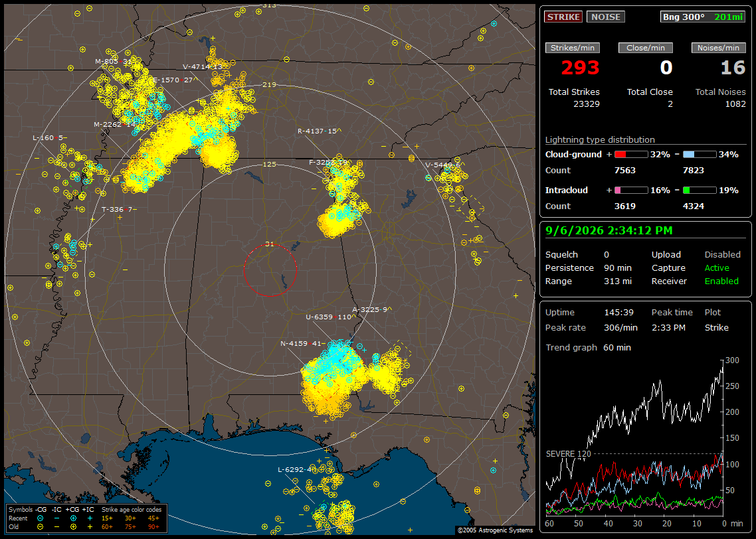
Task: Click the Trend graph 60 min setting
Action: pos(588,347)
